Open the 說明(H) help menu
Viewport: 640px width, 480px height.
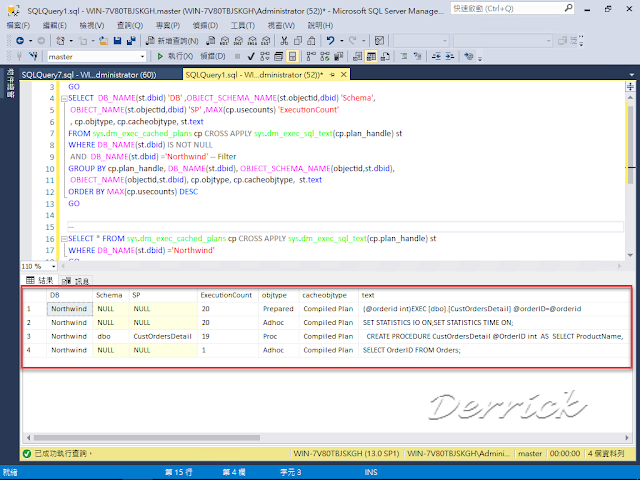pyautogui.click(x=320, y=25)
